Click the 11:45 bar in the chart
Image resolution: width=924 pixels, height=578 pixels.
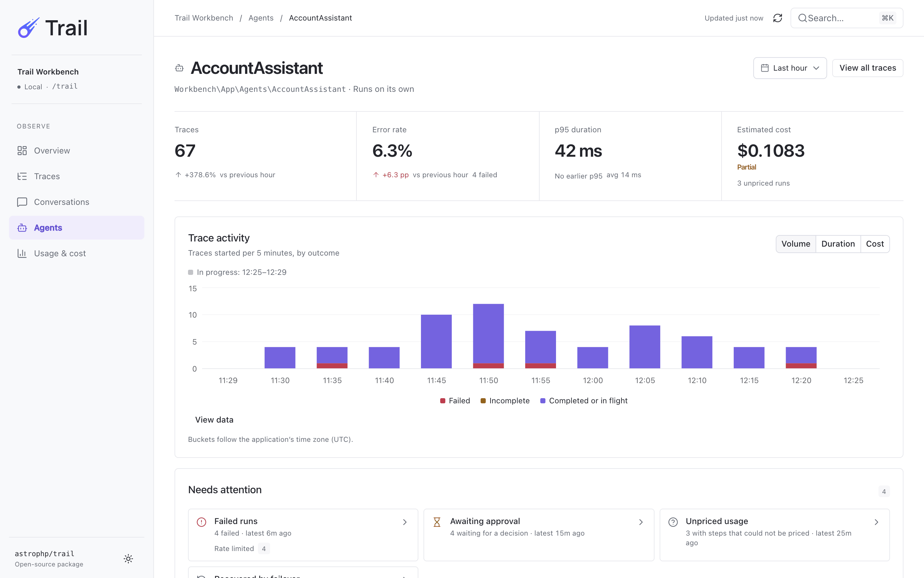pyautogui.click(x=436, y=341)
